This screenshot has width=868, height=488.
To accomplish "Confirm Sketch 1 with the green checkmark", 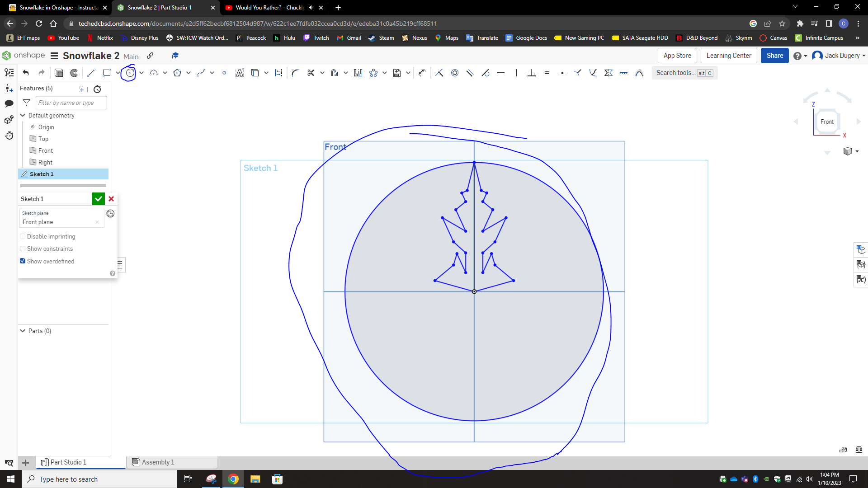I will (x=98, y=199).
